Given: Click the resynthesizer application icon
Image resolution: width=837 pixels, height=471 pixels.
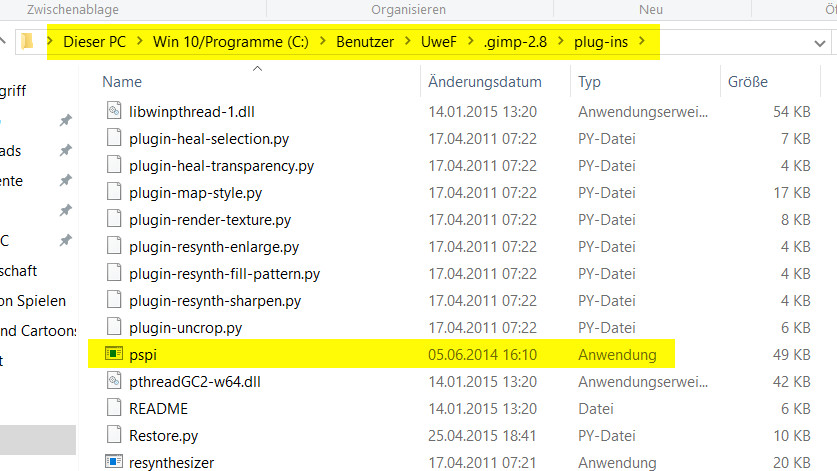Looking at the screenshot, I should tap(114, 461).
